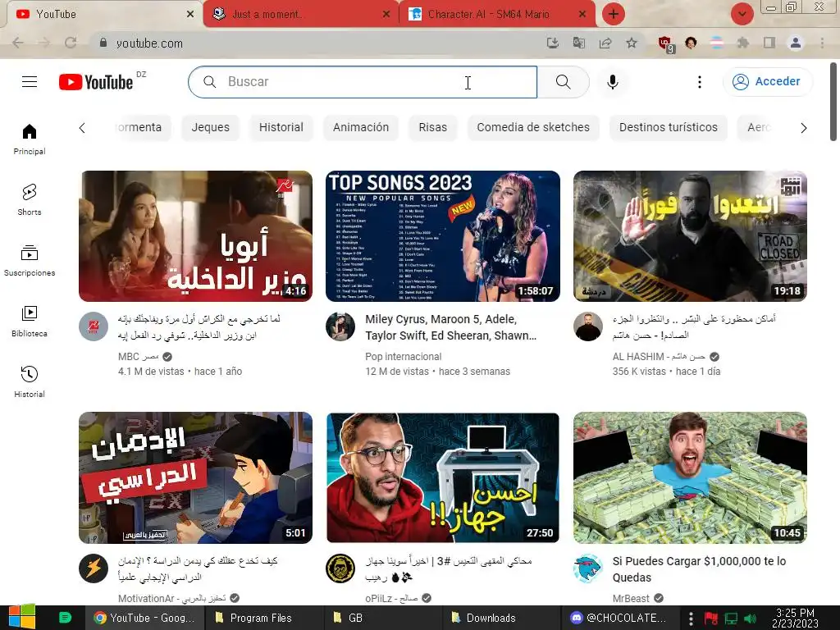Open the MrBeast channel name link

631,598
